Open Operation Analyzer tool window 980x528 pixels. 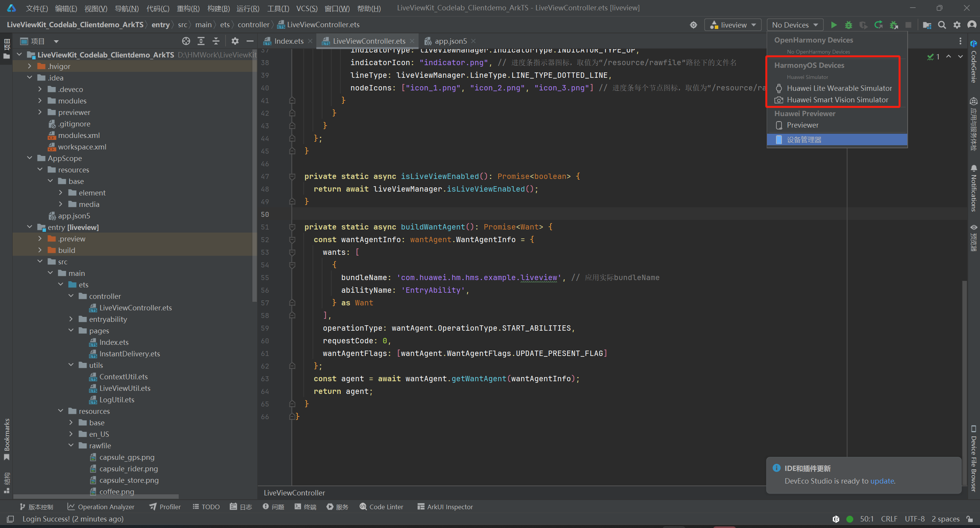101,507
